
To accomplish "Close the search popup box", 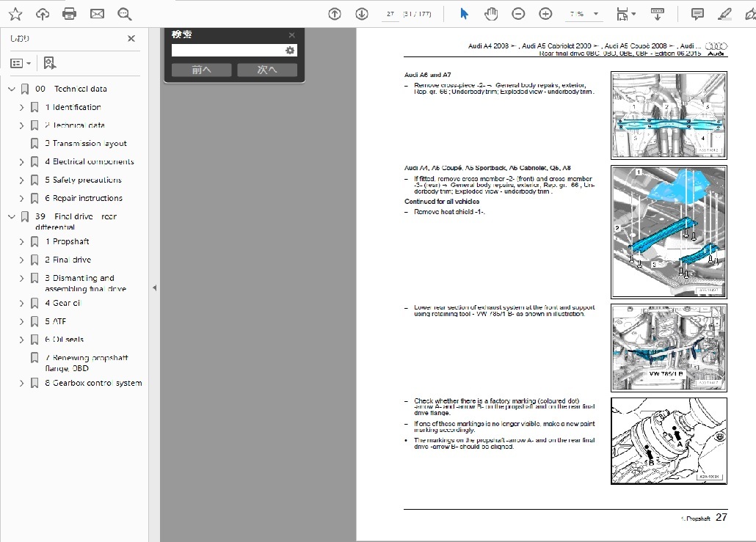I will [291, 35].
